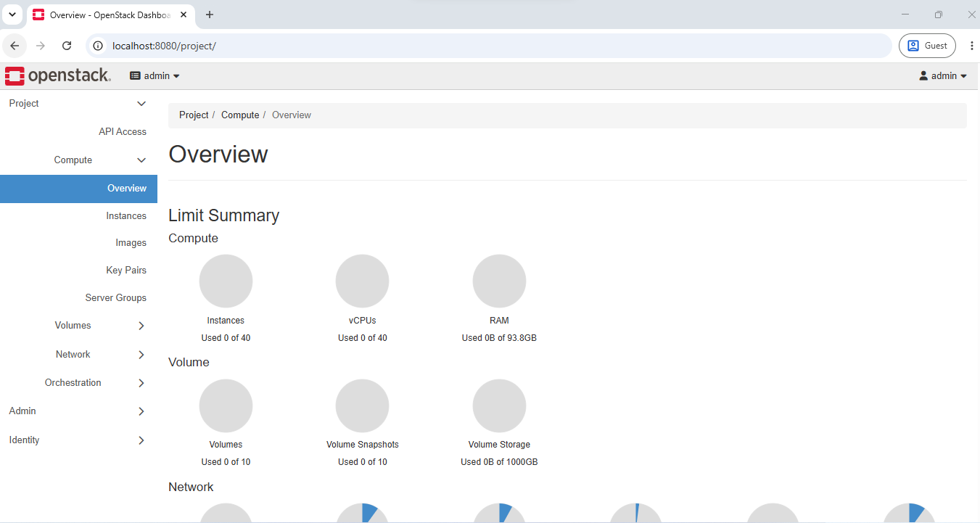The image size is (980, 523).
Task: Click 'Used 0B of 1000GB' text
Action: [499, 462]
